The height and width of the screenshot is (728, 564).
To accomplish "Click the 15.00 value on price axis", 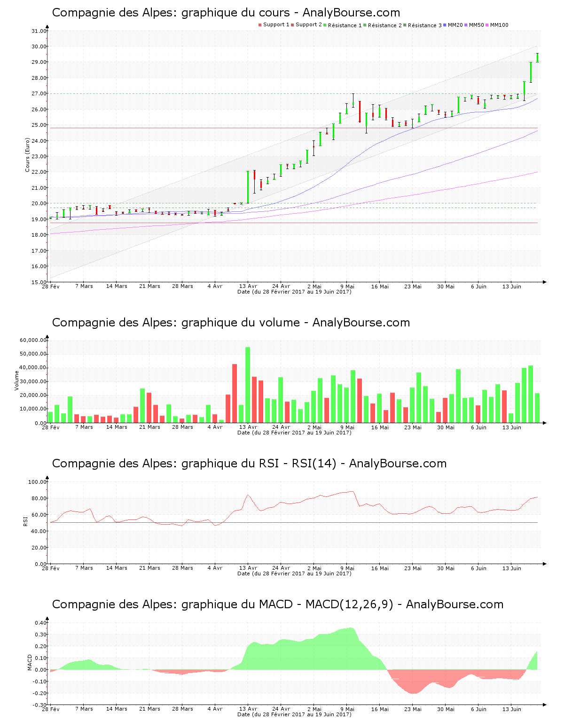I will 39,282.
